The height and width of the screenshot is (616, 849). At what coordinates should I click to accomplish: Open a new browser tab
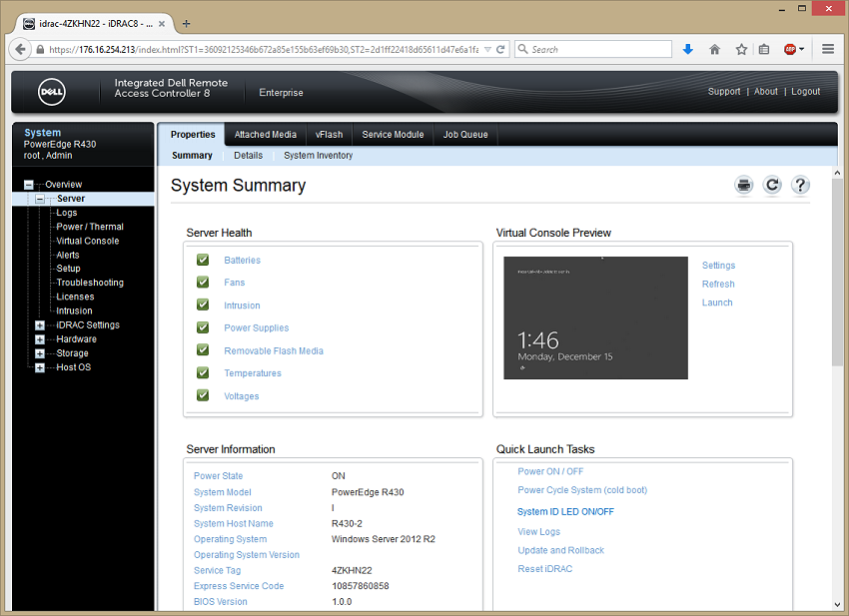tap(186, 23)
